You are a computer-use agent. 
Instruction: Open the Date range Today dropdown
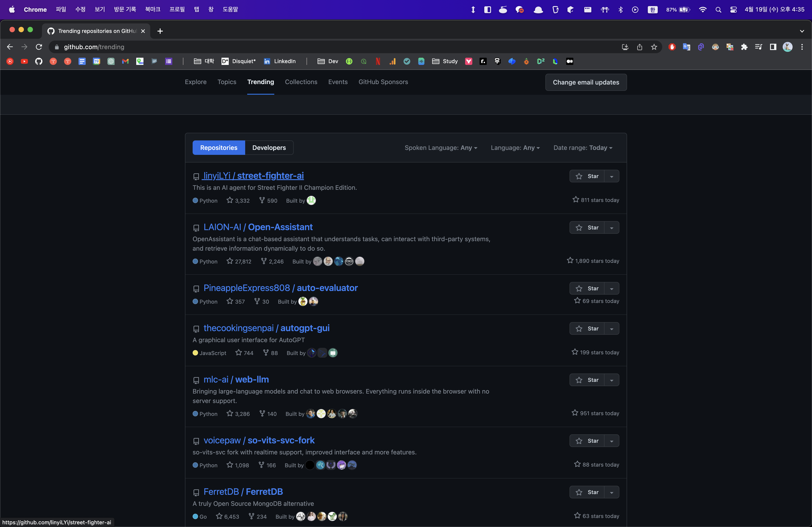point(583,148)
